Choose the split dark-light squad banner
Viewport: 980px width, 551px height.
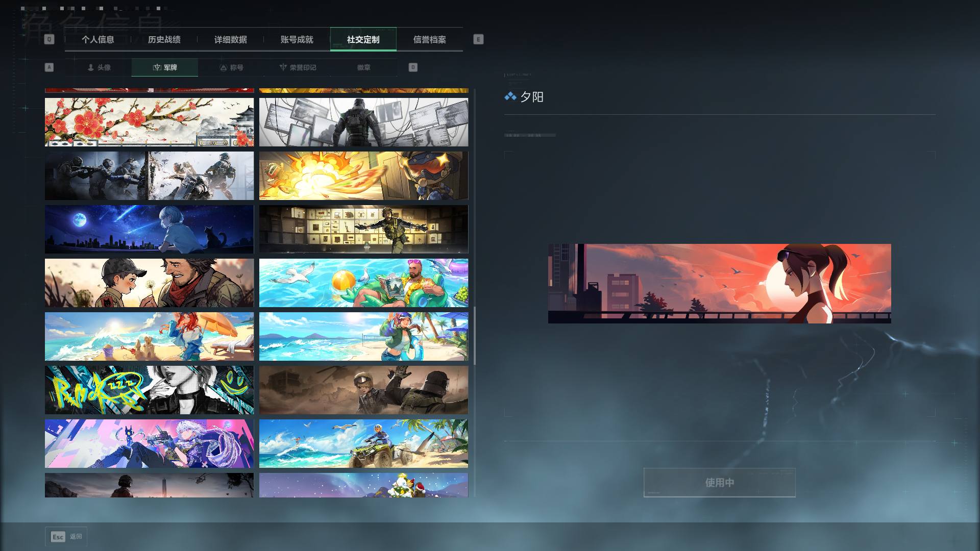pos(149,176)
